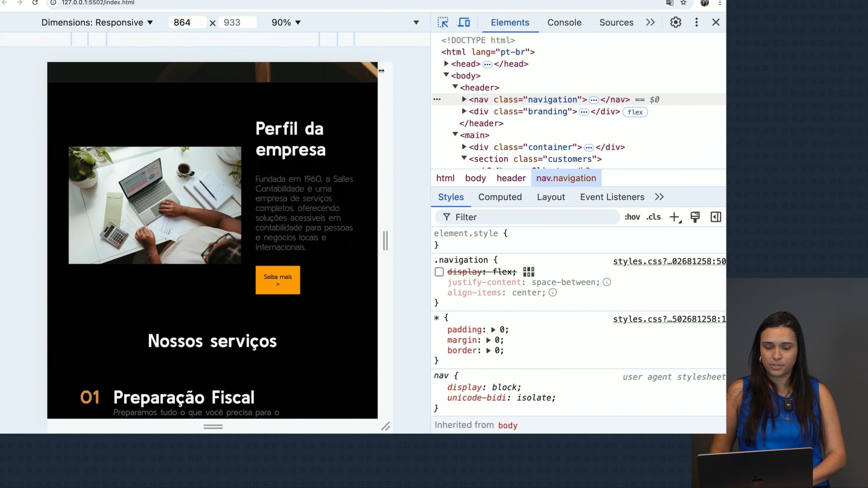Open the Computed styles tab

[x=500, y=197]
